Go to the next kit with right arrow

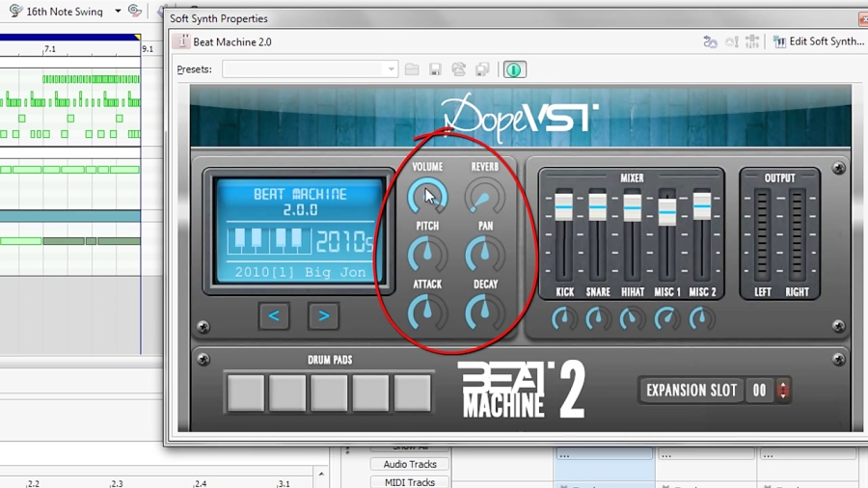pyautogui.click(x=323, y=316)
